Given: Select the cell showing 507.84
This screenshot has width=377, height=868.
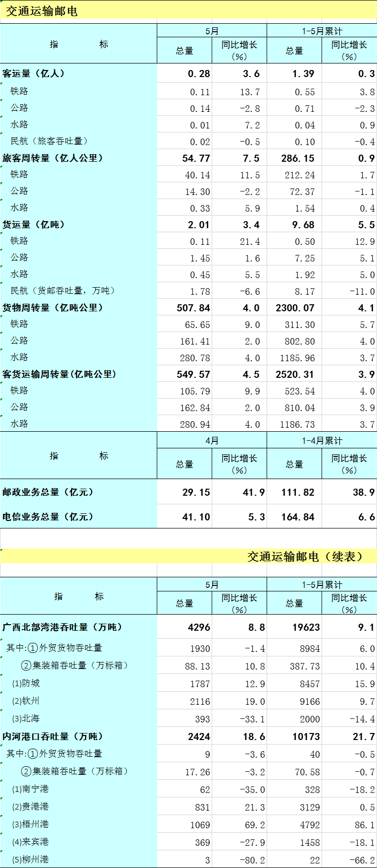Looking at the screenshot, I should [194, 308].
